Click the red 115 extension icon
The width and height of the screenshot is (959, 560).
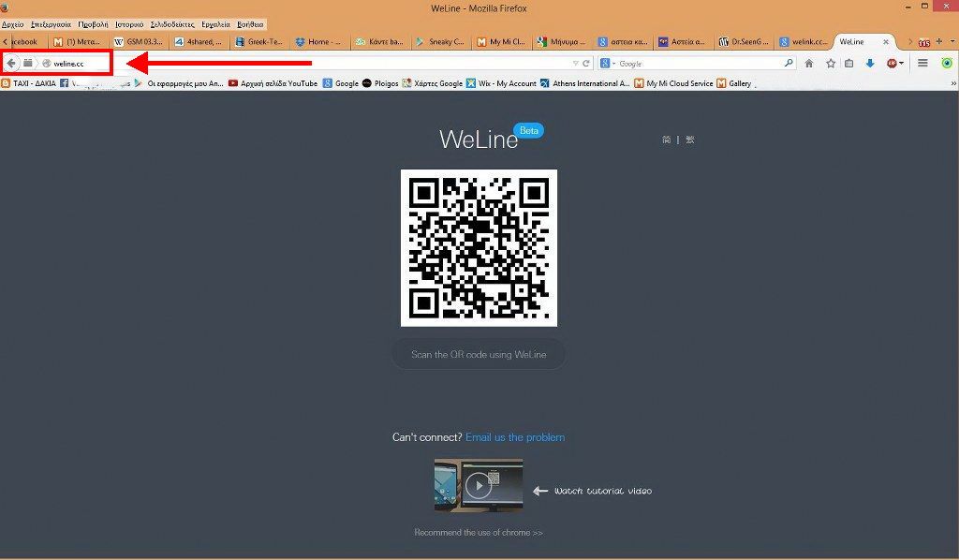(924, 42)
